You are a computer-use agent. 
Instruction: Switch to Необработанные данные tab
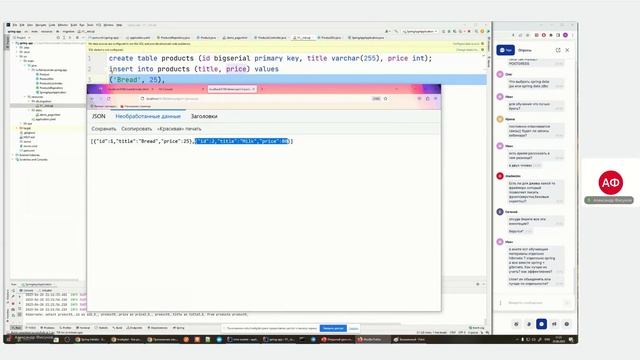point(148,116)
